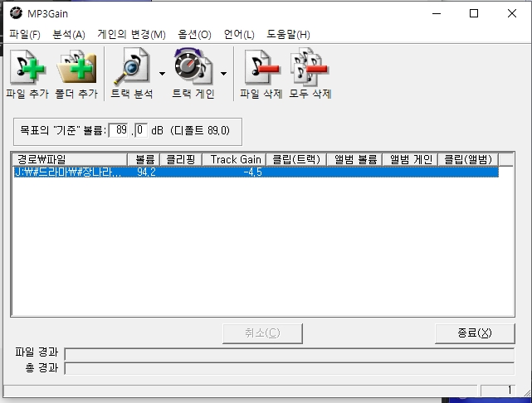
Task: Sort by 볼륨 column header
Action: pos(144,159)
